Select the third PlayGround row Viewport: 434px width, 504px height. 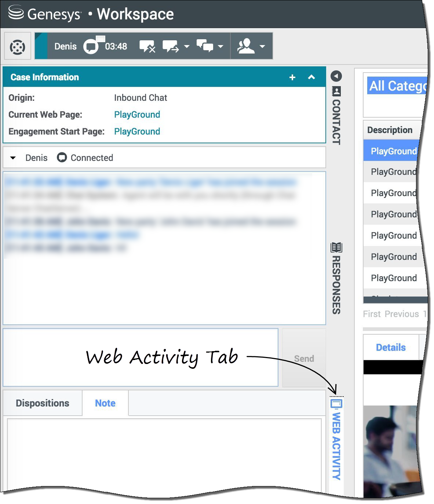(391, 193)
